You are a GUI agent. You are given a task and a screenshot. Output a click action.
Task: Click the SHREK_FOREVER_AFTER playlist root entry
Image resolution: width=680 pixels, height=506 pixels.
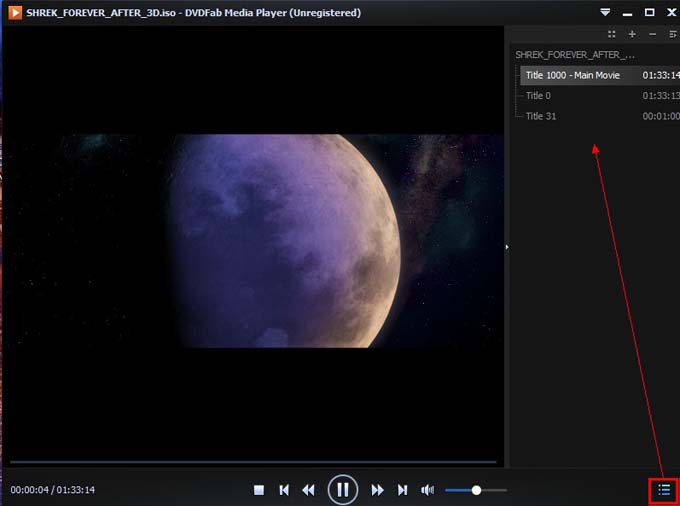coord(575,55)
